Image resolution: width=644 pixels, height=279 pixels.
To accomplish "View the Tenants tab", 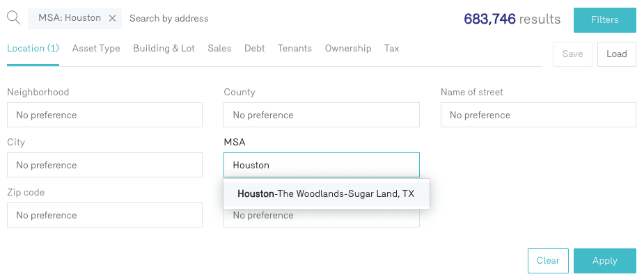I will click(294, 49).
